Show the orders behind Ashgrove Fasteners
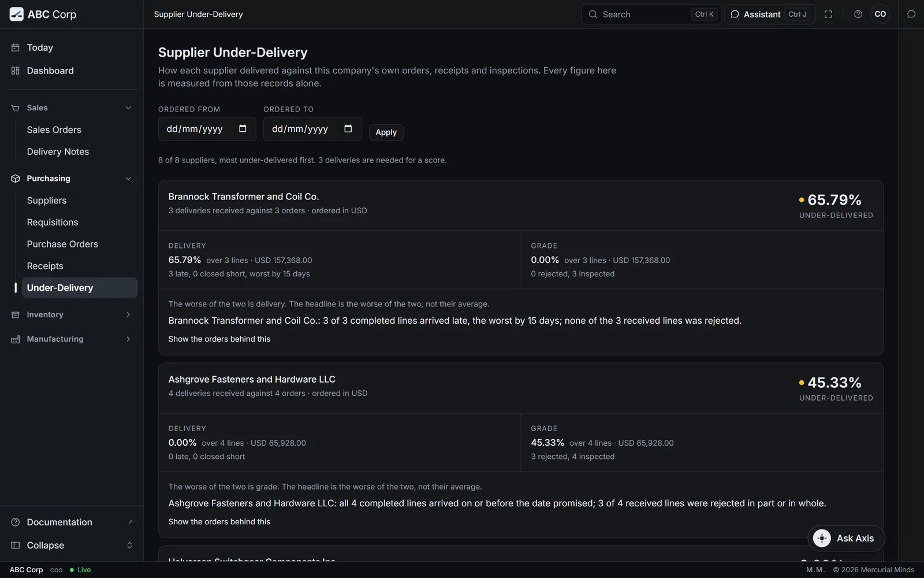Viewport: 924px width, 578px height. [219, 522]
